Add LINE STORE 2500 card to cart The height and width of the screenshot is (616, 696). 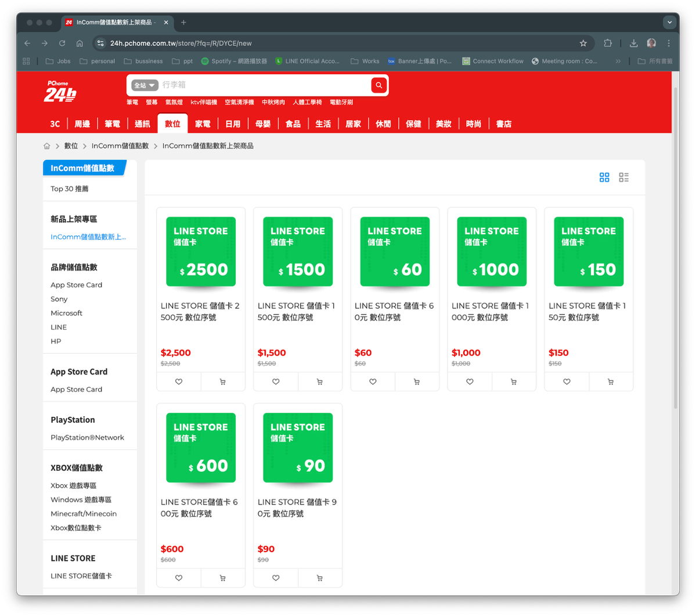223,381
